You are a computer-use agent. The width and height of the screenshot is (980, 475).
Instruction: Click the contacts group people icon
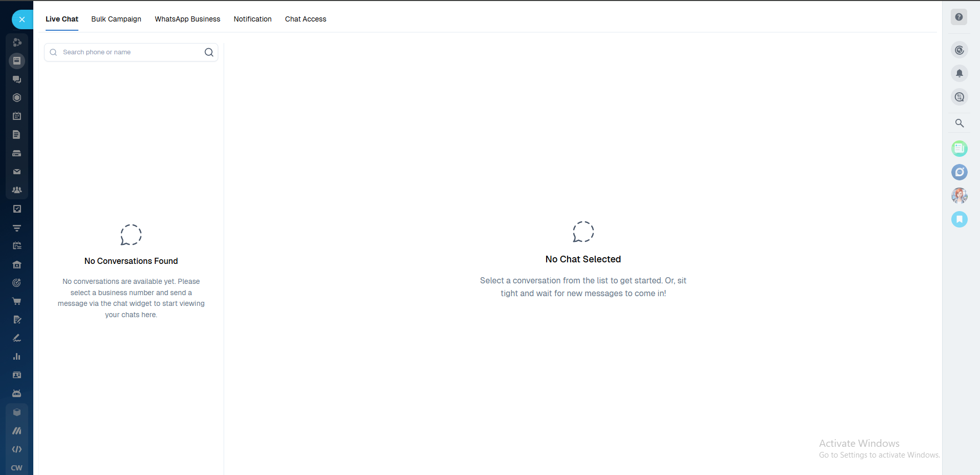[17, 190]
